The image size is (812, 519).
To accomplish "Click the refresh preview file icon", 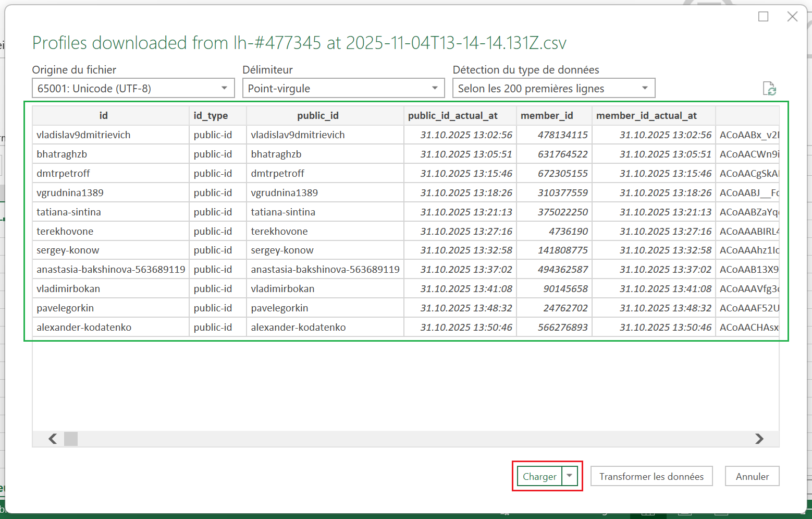I will [x=769, y=89].
